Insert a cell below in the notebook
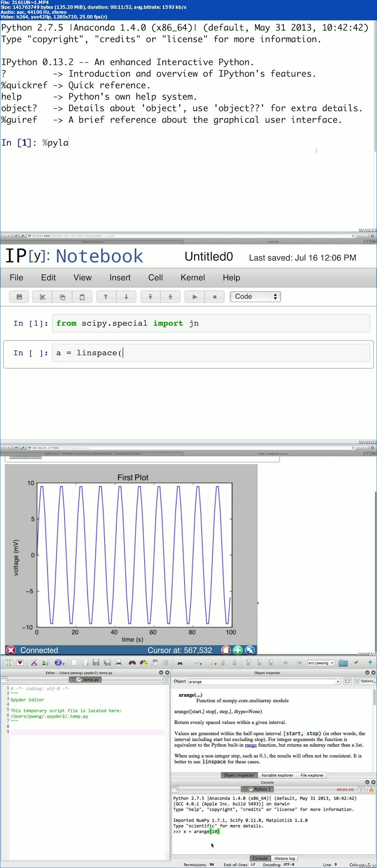Viewport: 377px width, 868px height. [170, 297]
